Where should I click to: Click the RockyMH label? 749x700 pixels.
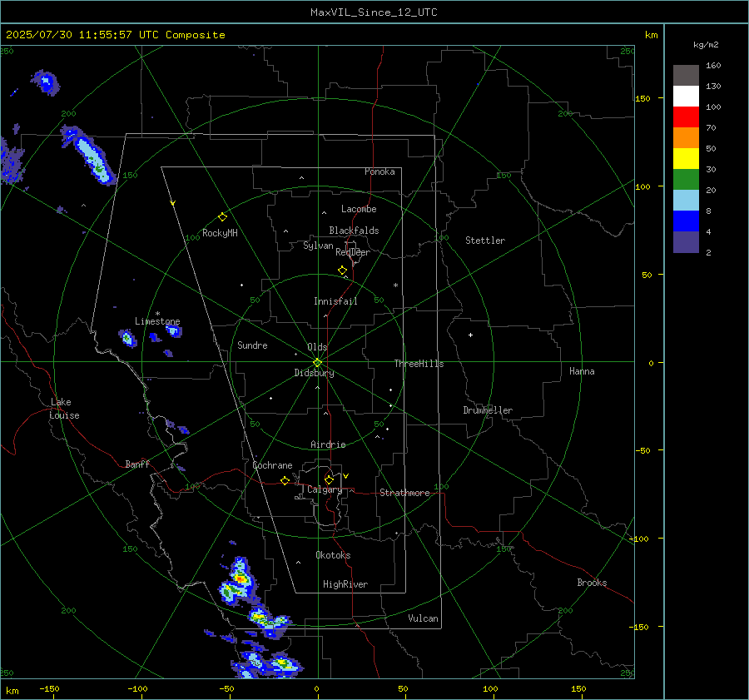tap(220, 233)
